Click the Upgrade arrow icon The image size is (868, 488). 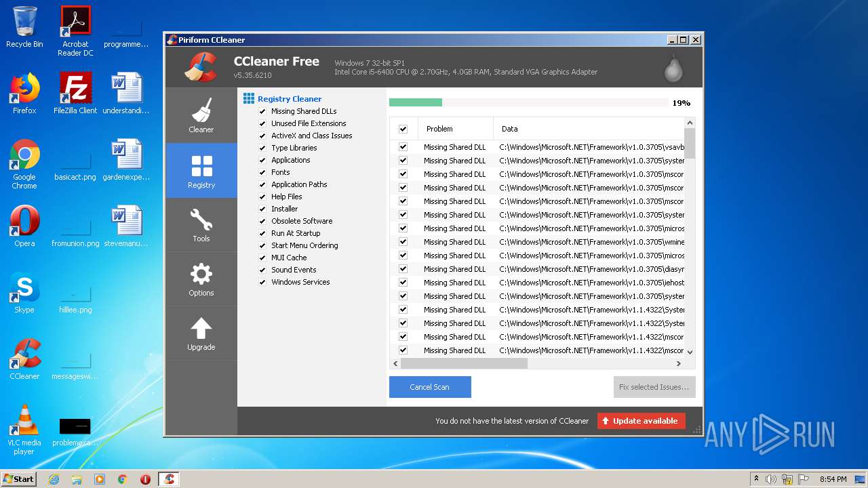tap(201, 329)
